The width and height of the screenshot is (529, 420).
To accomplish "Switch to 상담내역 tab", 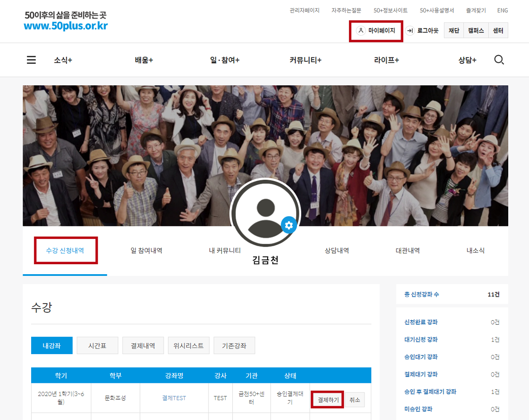I will (x=337, y=251).
